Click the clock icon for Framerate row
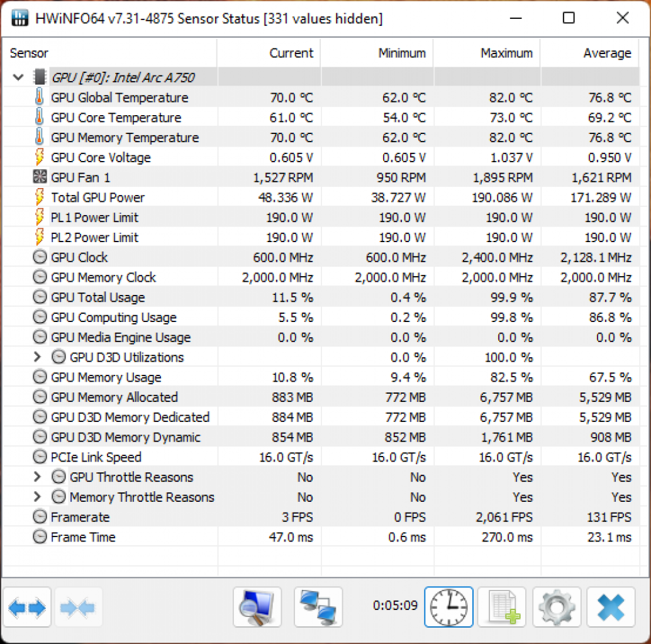This screenshot has height=644, width=651. pyautogui.click(x=40, y=516)
